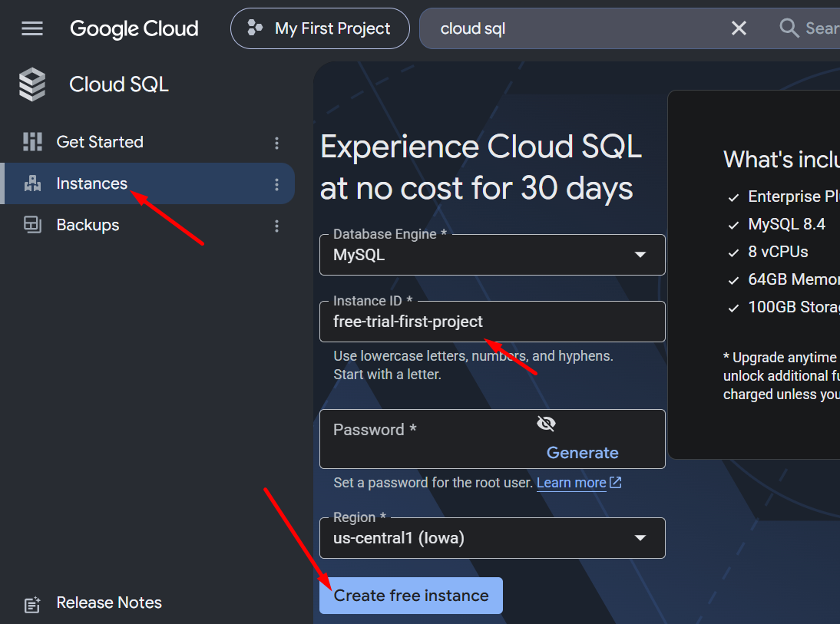The height and width of the screenshot is (624, 840).
Task: Click the MySQL 8.4 list item
Action: tap(786, 224)
